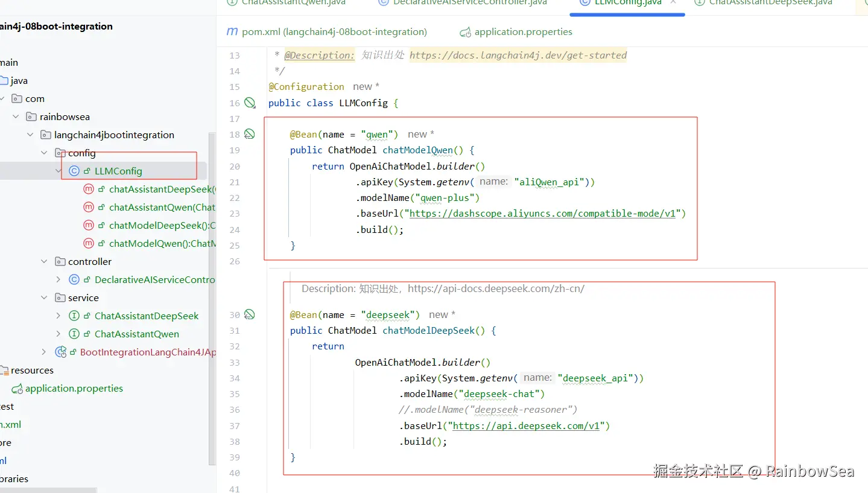The height and width of the screenshot is (493, 868).
Task: Select the ChatAssistantDeepSeek interface in tree
Action: (x=147, y=316)
